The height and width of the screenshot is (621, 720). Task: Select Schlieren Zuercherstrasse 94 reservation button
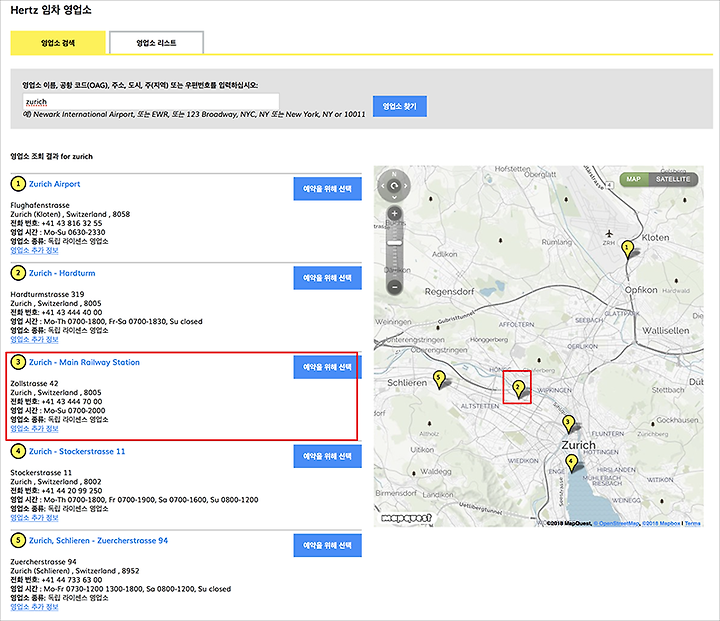[327, 545]
